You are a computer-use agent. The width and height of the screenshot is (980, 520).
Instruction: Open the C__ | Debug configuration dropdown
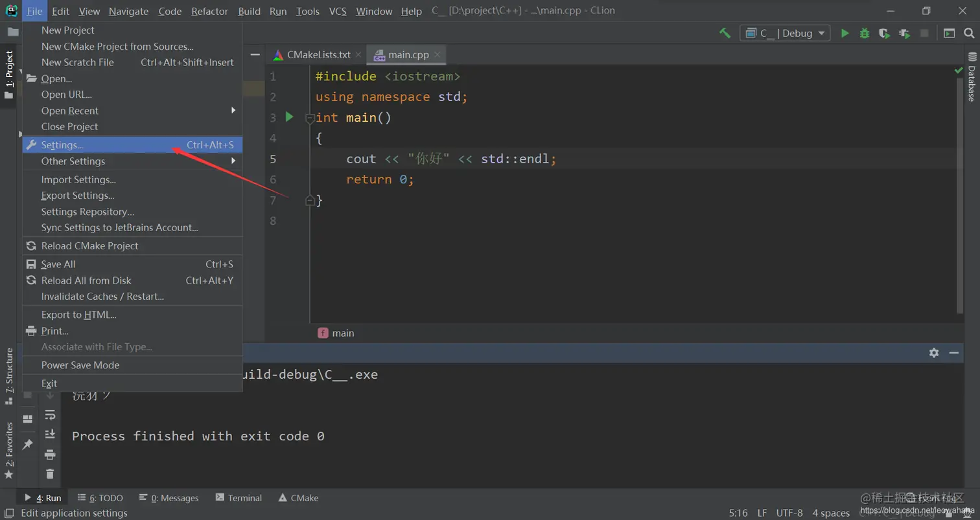click(x=785, y=33)
